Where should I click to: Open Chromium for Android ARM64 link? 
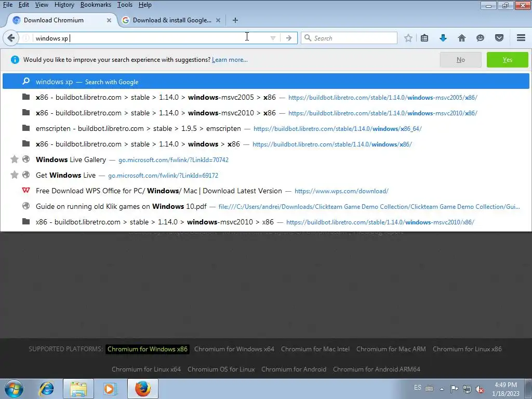(x=377, y=369)
